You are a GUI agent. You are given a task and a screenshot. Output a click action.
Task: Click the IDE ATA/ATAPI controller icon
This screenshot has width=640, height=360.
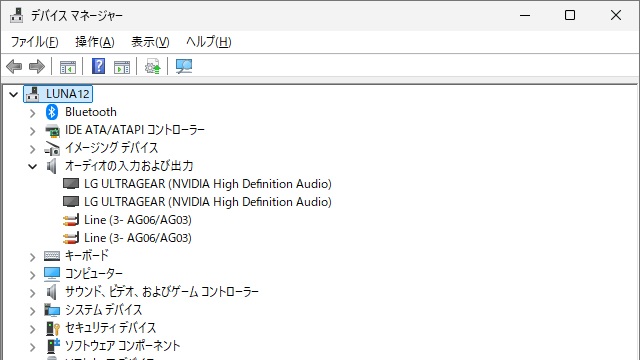click(x=52, y=130)
